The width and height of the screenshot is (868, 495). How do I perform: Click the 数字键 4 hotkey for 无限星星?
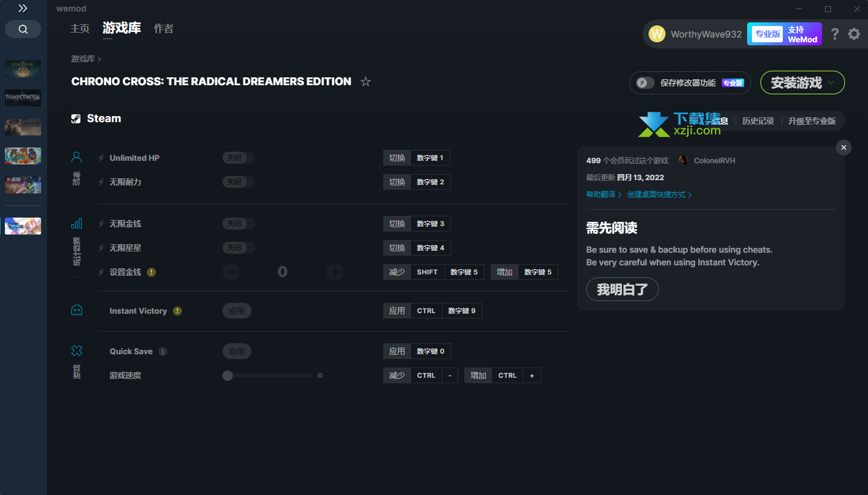(430, 248)
